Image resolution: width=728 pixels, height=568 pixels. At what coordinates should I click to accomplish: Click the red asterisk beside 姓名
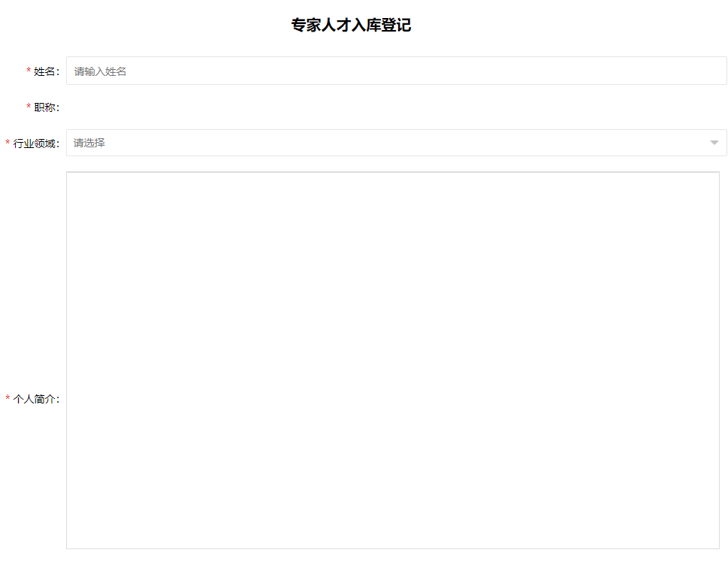(x=29, y=71)
